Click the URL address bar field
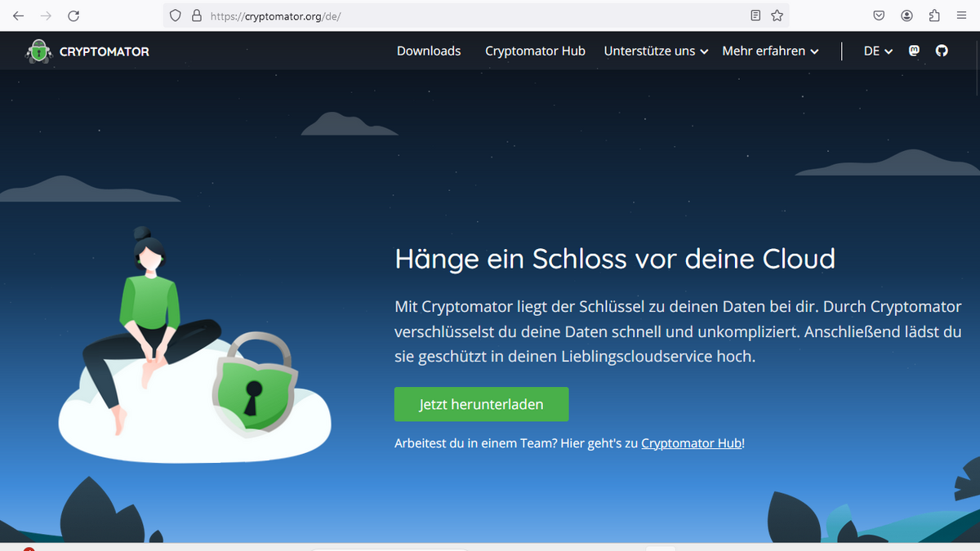The height and width of the screenshot is (551, 980). [474, 16]
